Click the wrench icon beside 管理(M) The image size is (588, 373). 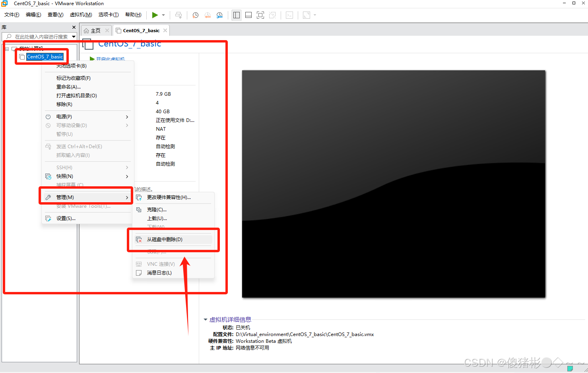point(48,197)
